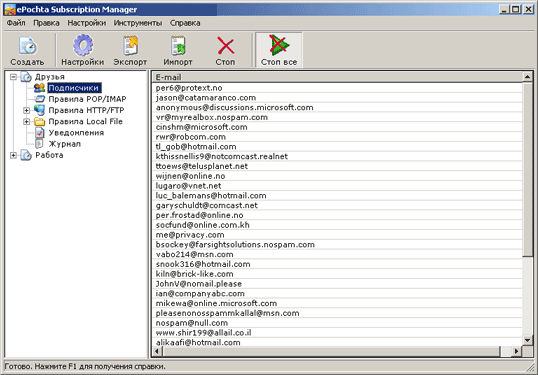Image resolution: width=538 pixels, height=375 pixels.
Task: Select wijnen@online.no row
Action: (338, 176)
